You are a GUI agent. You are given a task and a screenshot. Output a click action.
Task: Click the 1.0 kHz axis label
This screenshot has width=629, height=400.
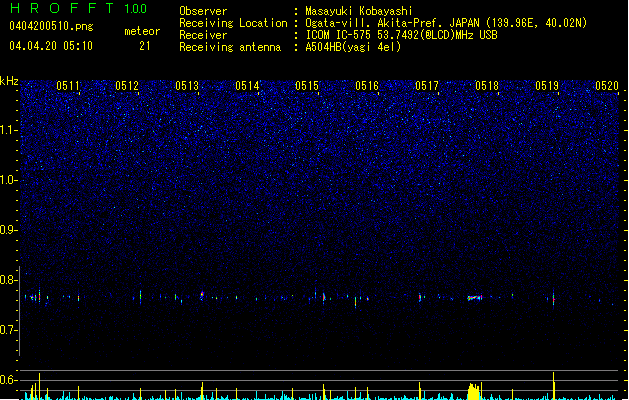9,180
